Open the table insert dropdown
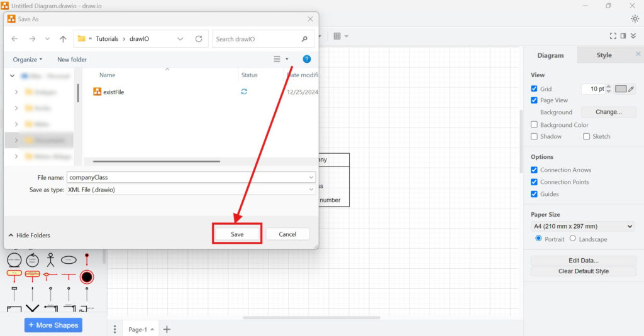The width and height of the screenshot is (644, 336). pos(340,36)
